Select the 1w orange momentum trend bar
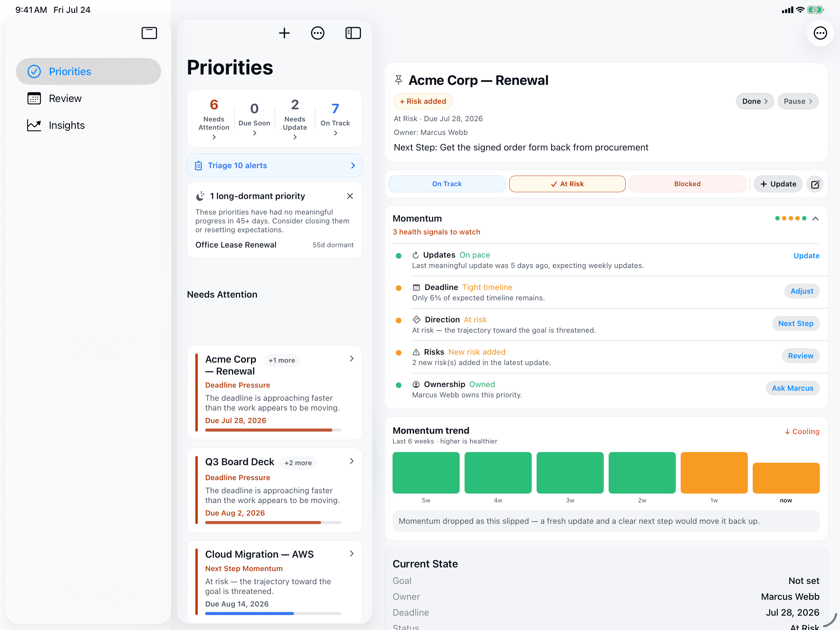The height and width of the screenshot is (630, 840). coord(714,473)
